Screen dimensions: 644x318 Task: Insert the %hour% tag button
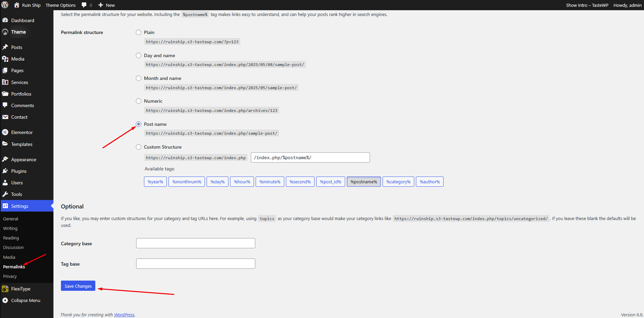click(x=242, y=182)
